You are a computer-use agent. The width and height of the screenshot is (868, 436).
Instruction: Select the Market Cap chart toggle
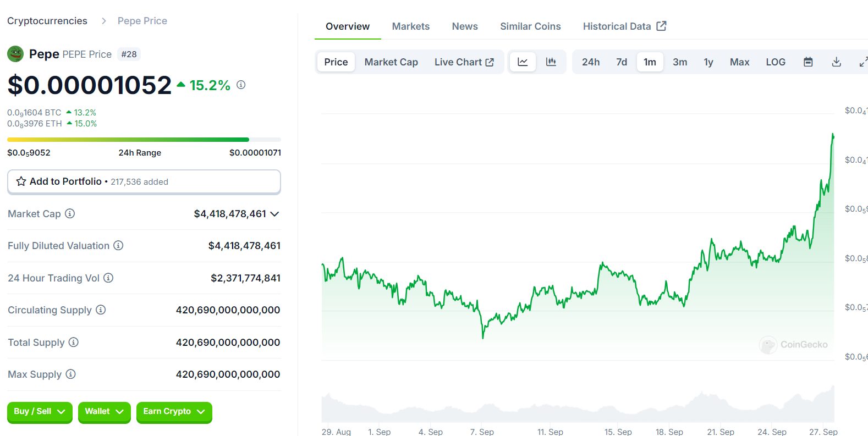[391, 62]
